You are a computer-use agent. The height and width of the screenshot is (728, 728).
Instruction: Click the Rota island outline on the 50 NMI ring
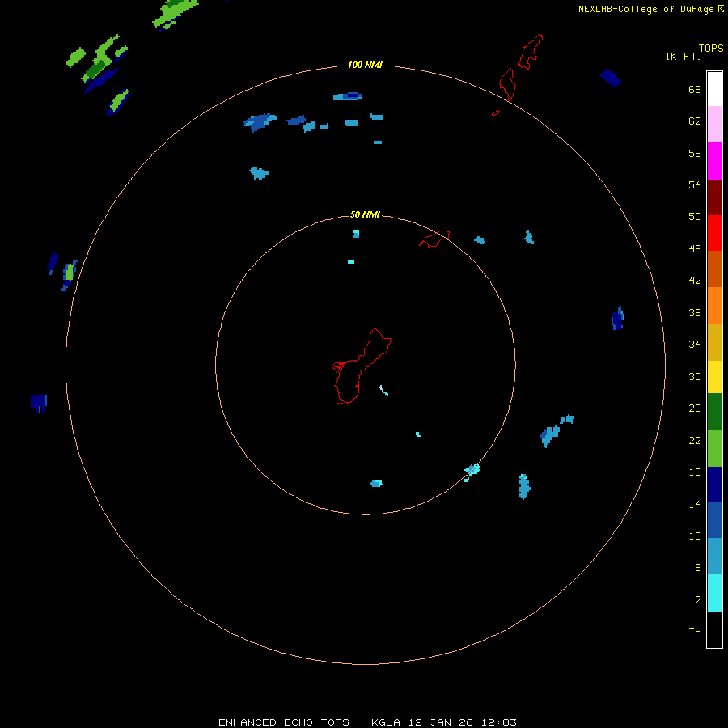point(434,239)
